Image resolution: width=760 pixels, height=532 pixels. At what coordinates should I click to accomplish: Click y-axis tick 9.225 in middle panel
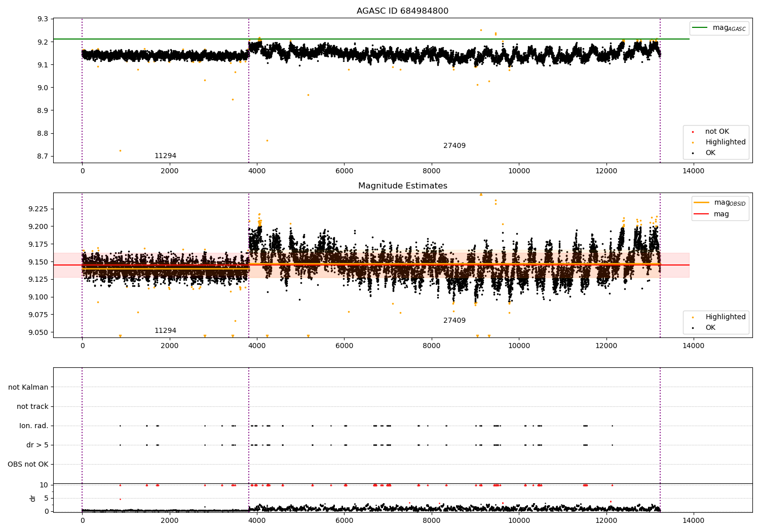tap(39, 209)
